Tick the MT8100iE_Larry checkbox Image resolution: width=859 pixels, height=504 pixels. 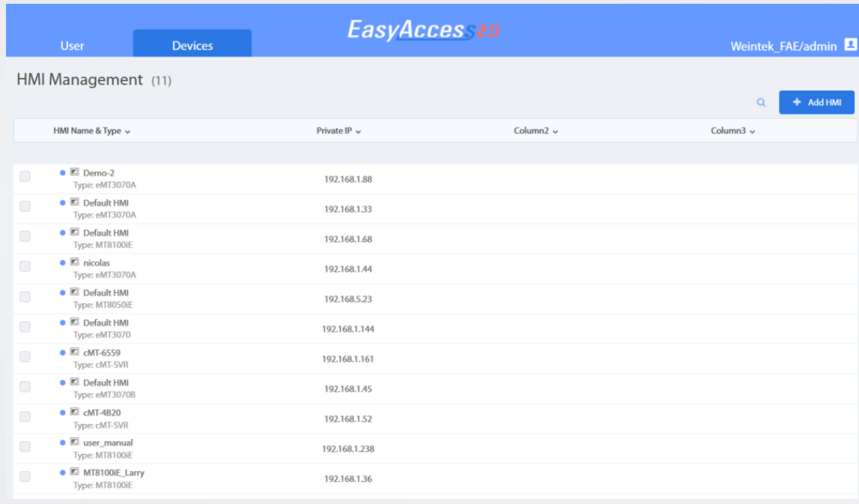click(25, 476)
